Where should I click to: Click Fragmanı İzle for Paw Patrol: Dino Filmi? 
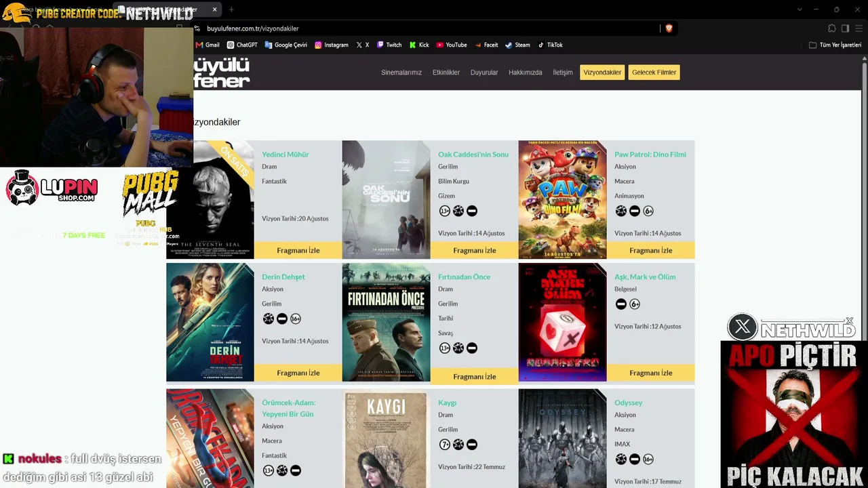click(651, 250)
